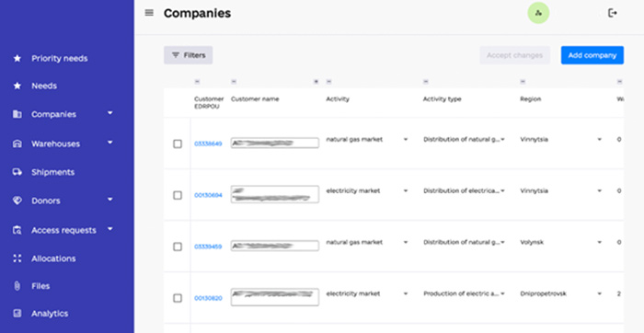The width and height of the screenshot is (644, 333).
Task: Select the checkbox for row 00130694
Action: (178, 195)
